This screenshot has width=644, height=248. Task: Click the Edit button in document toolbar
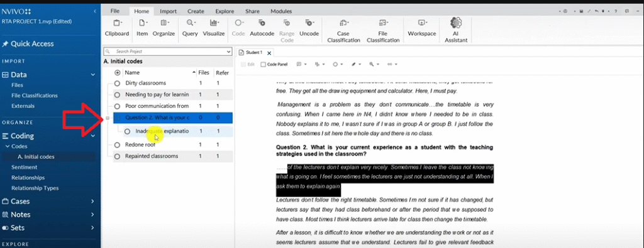click(x=248, y=65)
